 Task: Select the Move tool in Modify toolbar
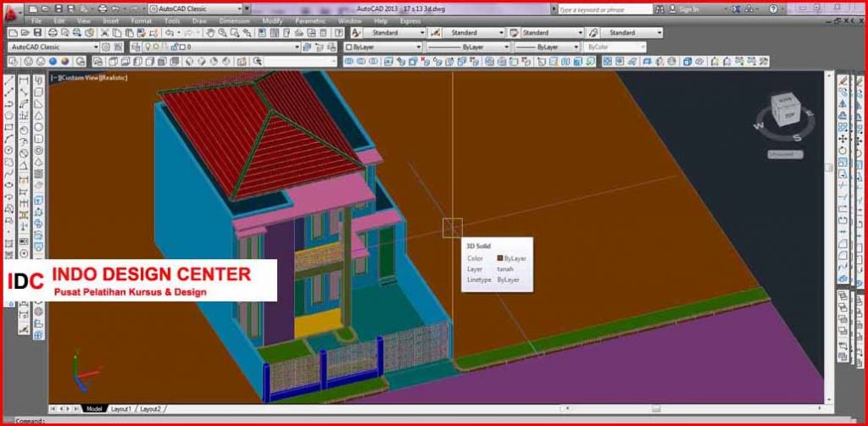[x=843, y=139]
